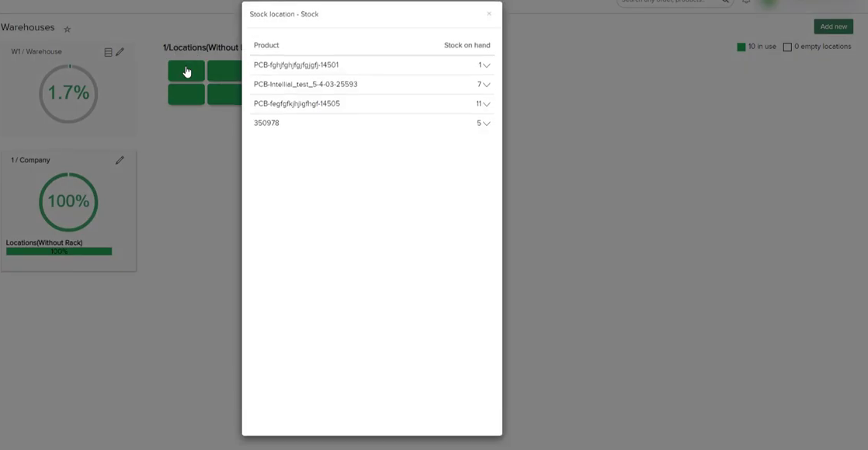Select the 10 in use green legend swatch

(740, 47)
